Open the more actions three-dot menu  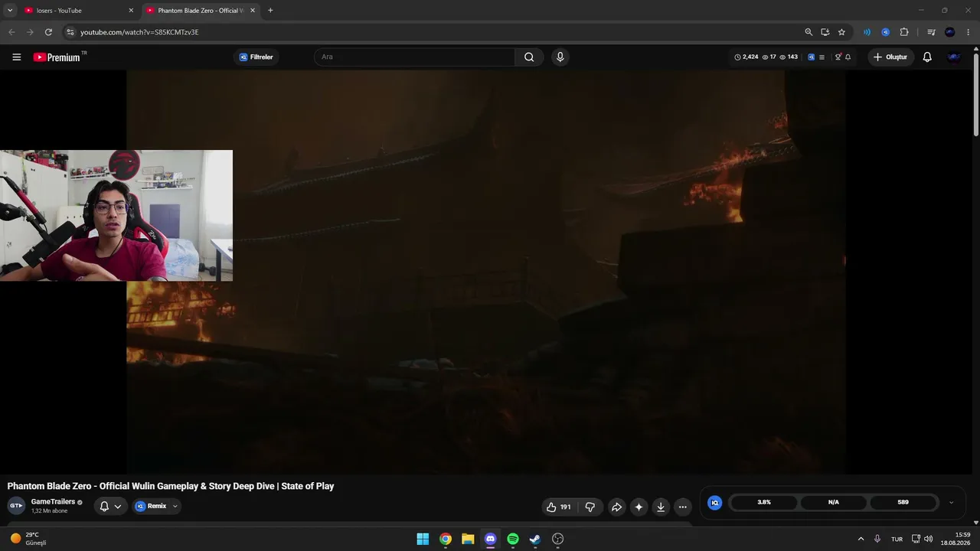[683, 507]
